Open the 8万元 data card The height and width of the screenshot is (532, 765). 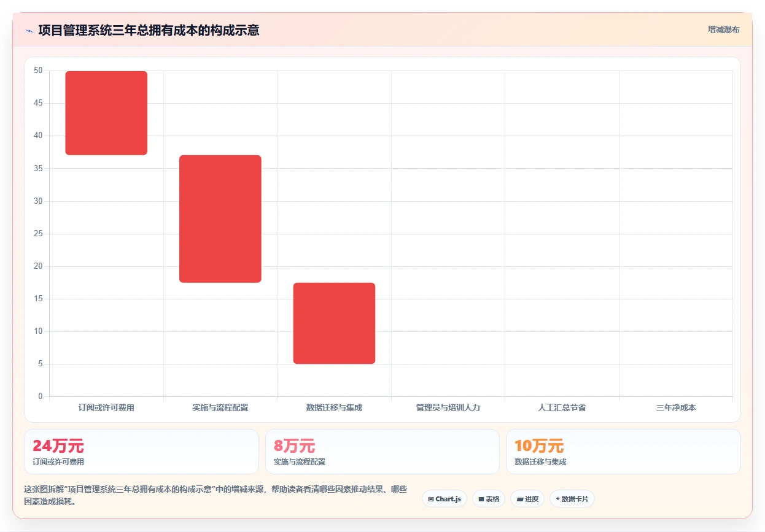(382, 452)
